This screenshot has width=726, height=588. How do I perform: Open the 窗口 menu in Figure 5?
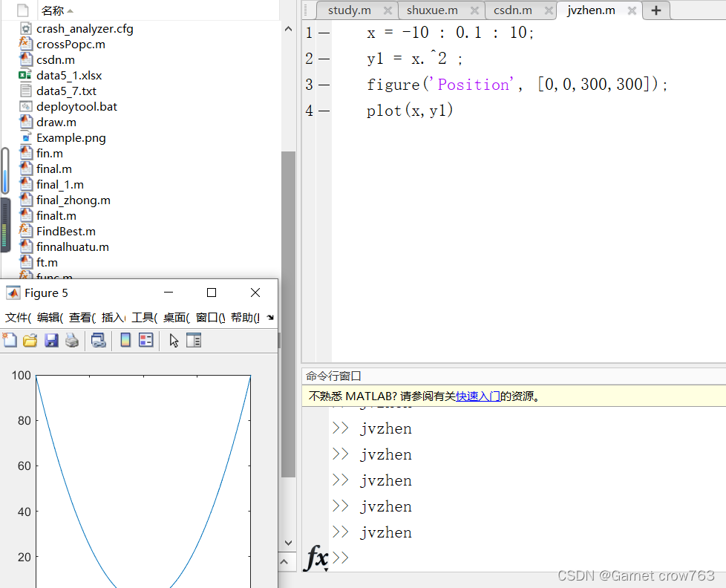point(210,318)
